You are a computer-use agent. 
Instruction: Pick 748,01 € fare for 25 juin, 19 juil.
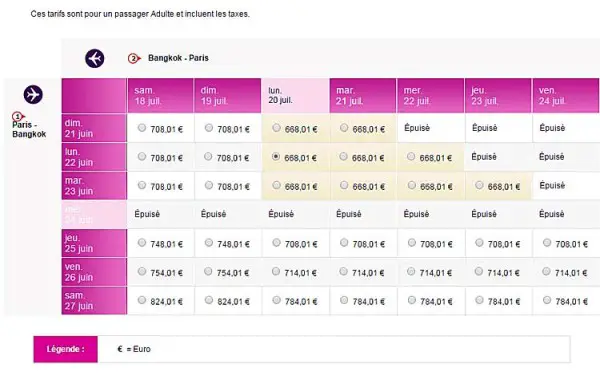[209, 243]
